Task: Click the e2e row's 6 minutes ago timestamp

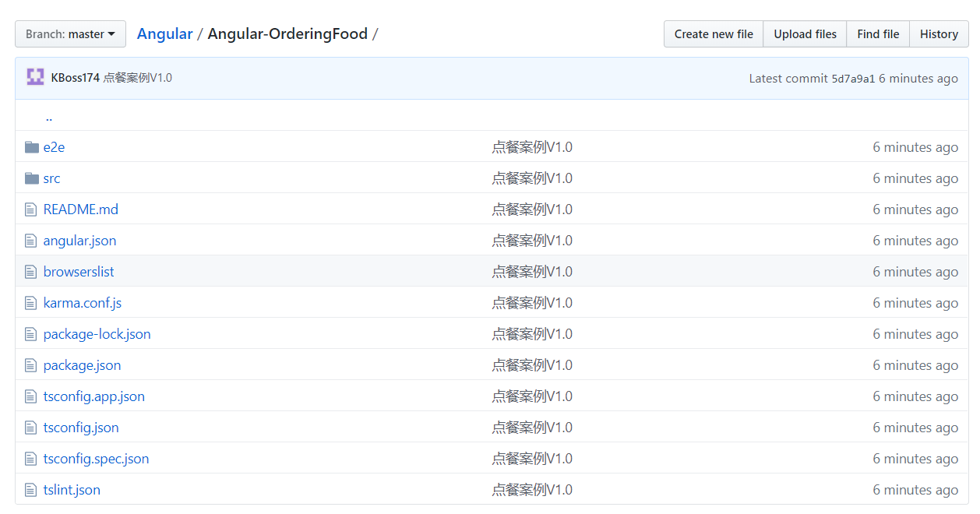Action: pyautogui.click(x=915, y=147)
